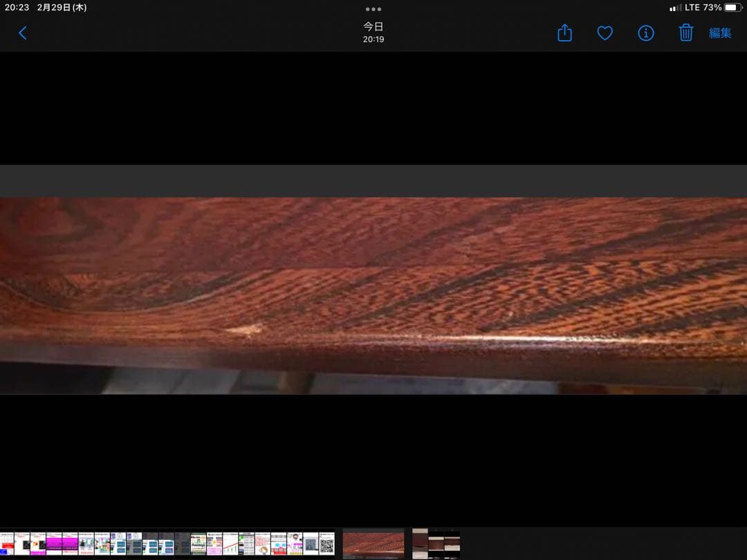
Task: Show photo info with the info icon
Action: coord(645,33)
